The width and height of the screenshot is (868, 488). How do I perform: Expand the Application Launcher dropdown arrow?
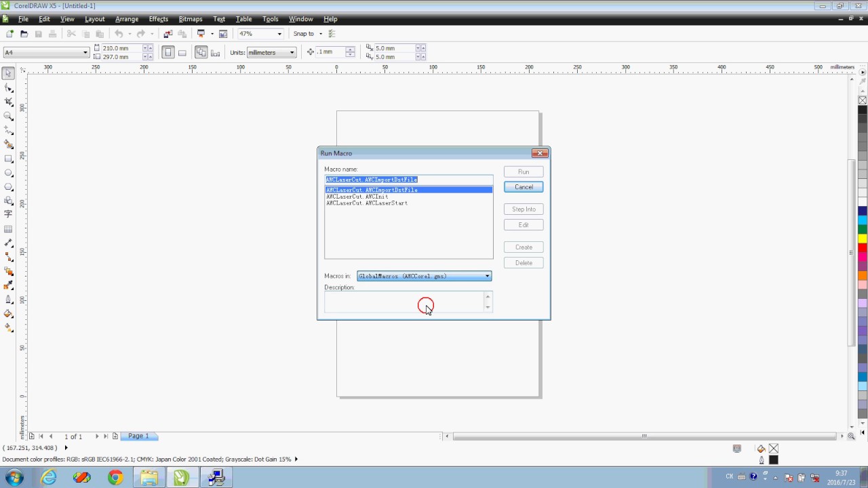pyautogui.click(x=212, y=34)
